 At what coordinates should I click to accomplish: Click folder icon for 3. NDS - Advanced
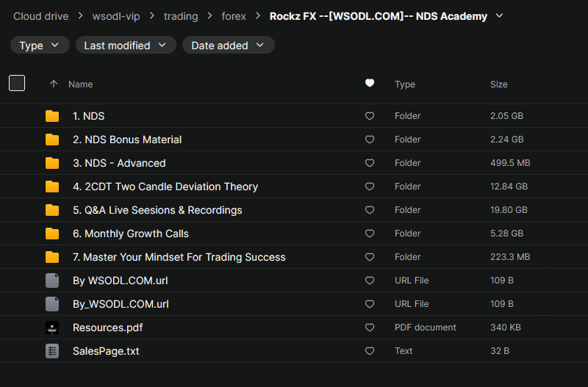[52, 163]
